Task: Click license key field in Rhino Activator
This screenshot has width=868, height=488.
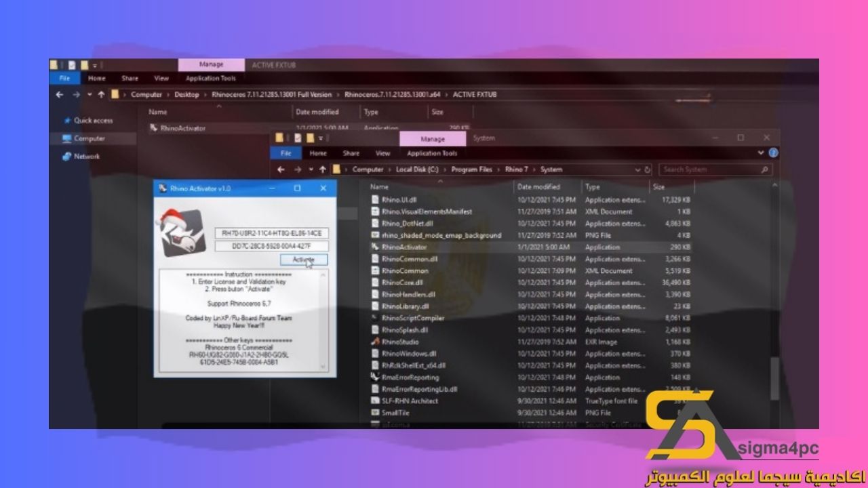Action: pyautogui.click(x=271, y=233)
